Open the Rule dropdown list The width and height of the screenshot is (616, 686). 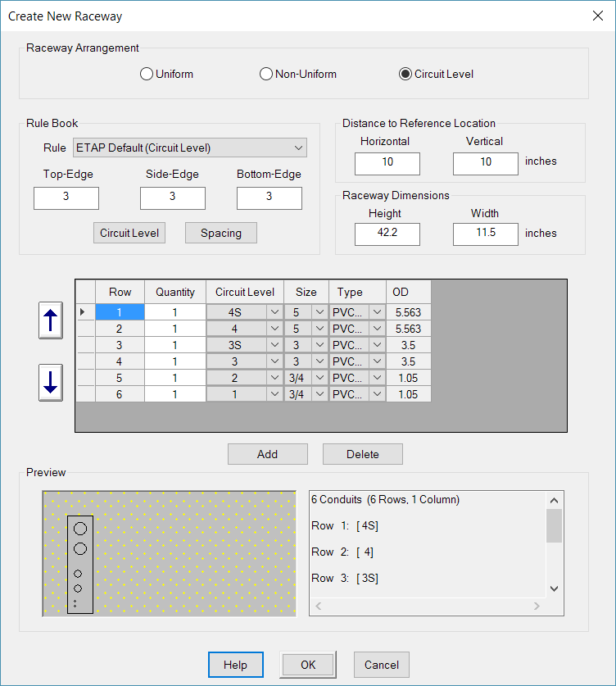297,148
